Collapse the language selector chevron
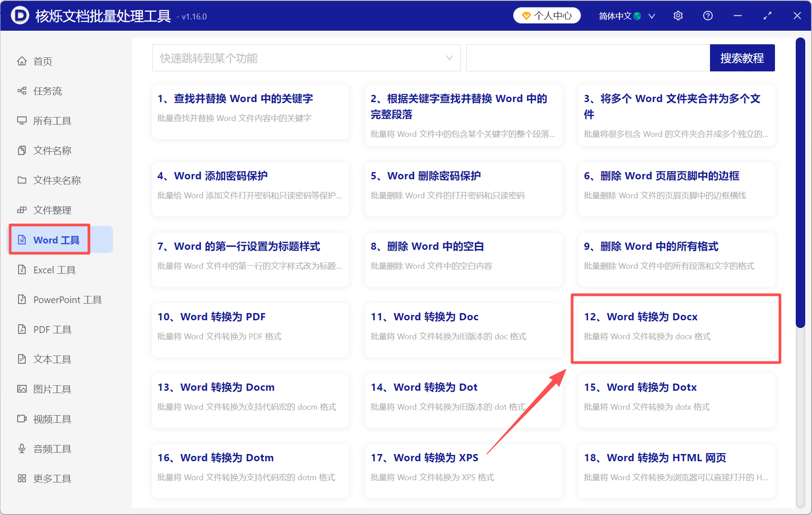812x515 pixels. [x=652, y=16]
